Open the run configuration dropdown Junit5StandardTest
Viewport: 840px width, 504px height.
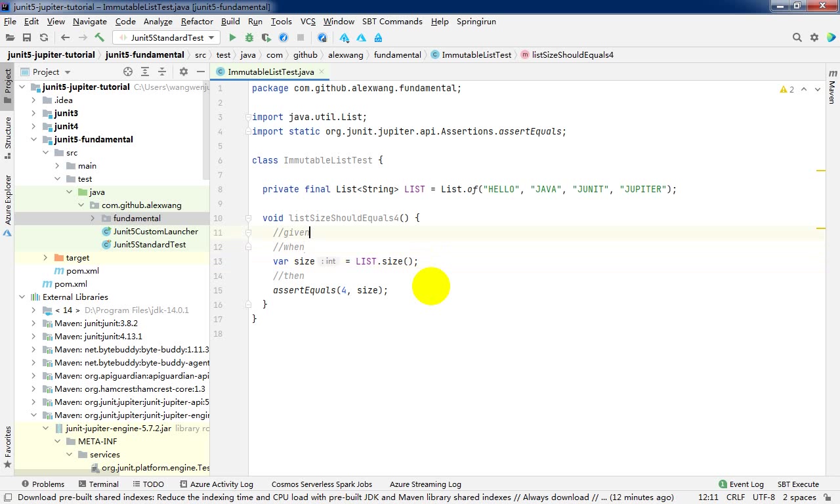click(x=167, y=37)
